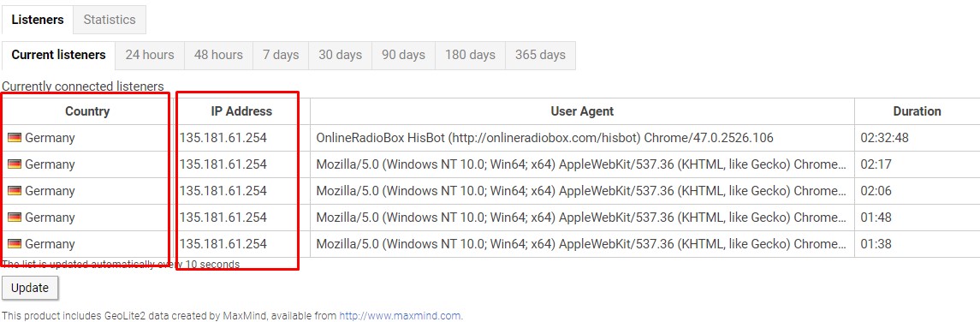The width and height of the screenshot is (980, 322).
Task: Select the 7 days tab
Action: [x=281, y=55]
